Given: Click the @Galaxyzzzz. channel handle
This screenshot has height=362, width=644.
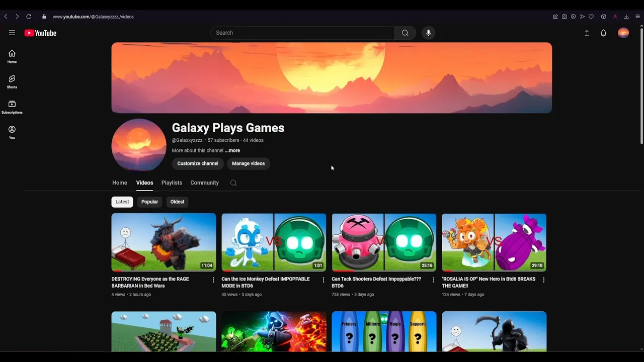Looking at the screenshot, I should click(x=188, y=140).
